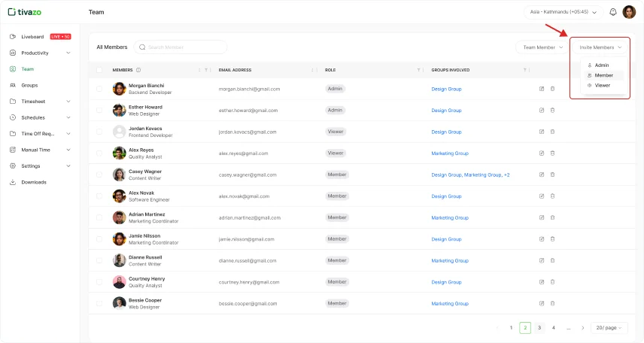Screen dimensions: 644x343
Task: Click edit icon for Morgan Bianchi
Action: coord(542,89)
